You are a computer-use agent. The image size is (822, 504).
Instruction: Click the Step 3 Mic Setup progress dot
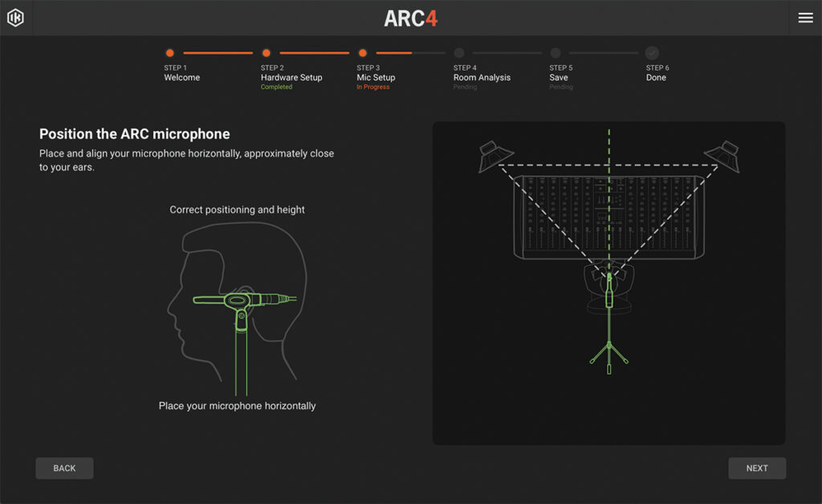pos(363,53)
